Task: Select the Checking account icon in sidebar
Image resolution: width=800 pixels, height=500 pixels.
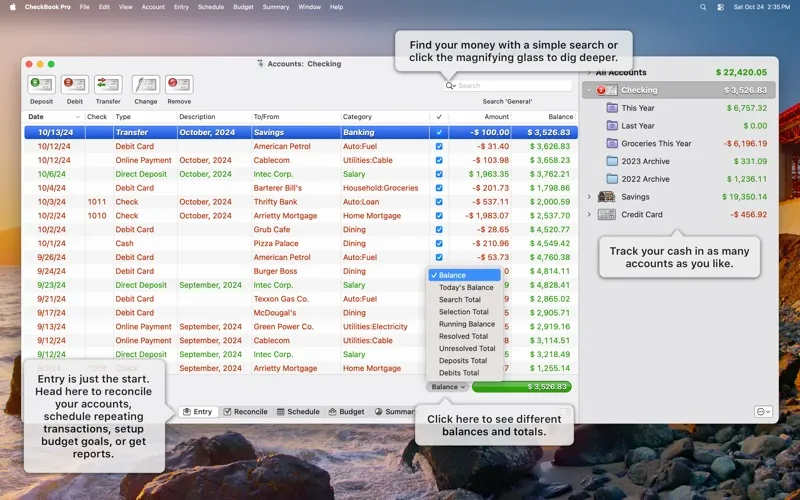Action: pyautogui.click(x=606, y=90)
